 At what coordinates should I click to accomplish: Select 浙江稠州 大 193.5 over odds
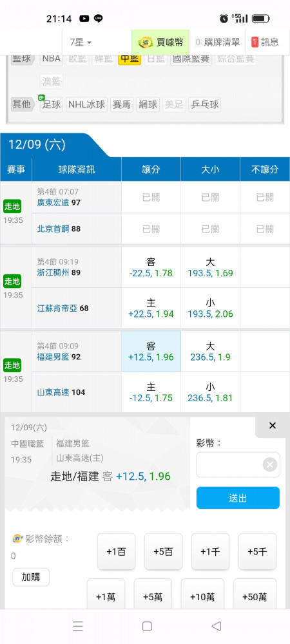coord(210,267)
